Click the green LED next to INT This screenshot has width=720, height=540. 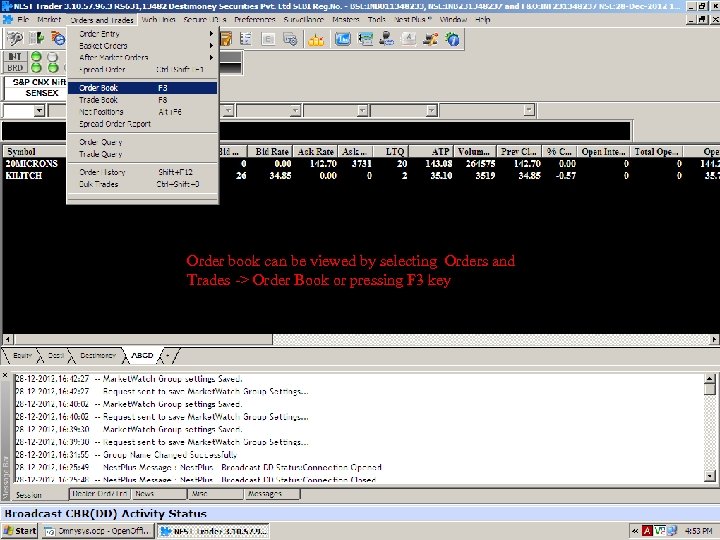pyautogui.click(x=36, y=56)
